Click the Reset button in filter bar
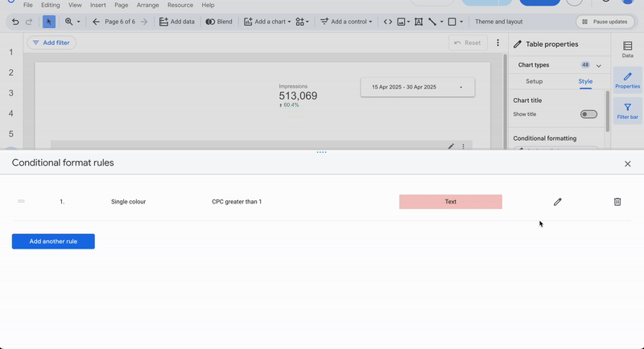The height and width of the screenshot is (349, 644). [468, 43]
